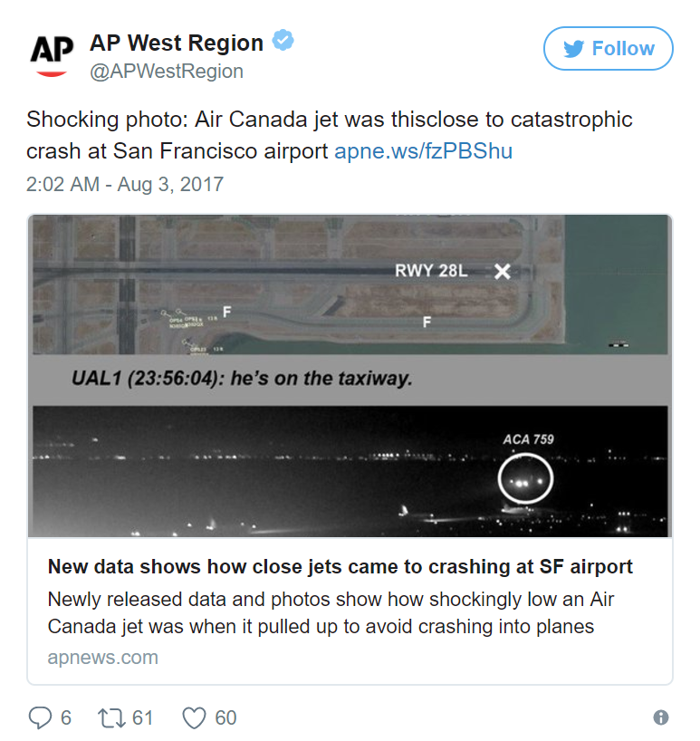Viewport: 700px width, 741px height.
Task: Open the runway incident photo thumbnail
Action: pos(350,376)
